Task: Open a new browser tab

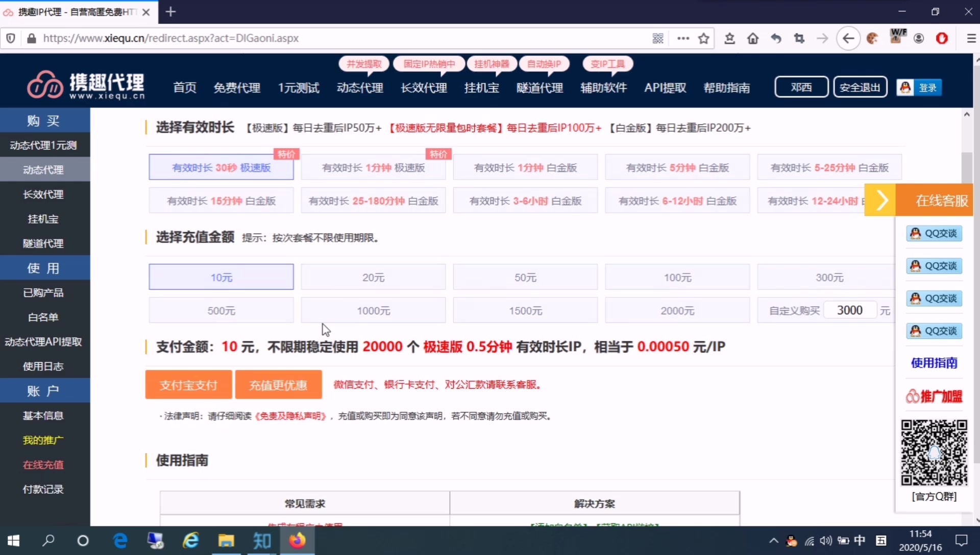Action: (171, 12)
